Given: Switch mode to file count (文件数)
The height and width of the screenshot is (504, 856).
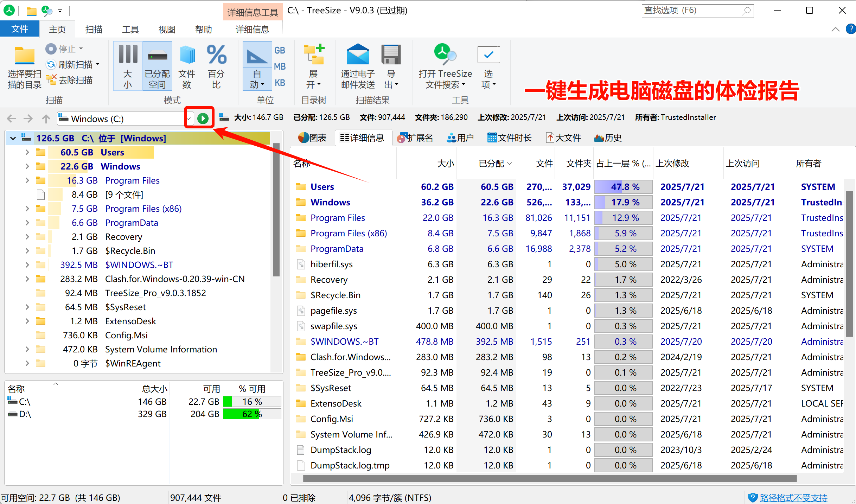Looking at the screenshot, I should [187, 66].
